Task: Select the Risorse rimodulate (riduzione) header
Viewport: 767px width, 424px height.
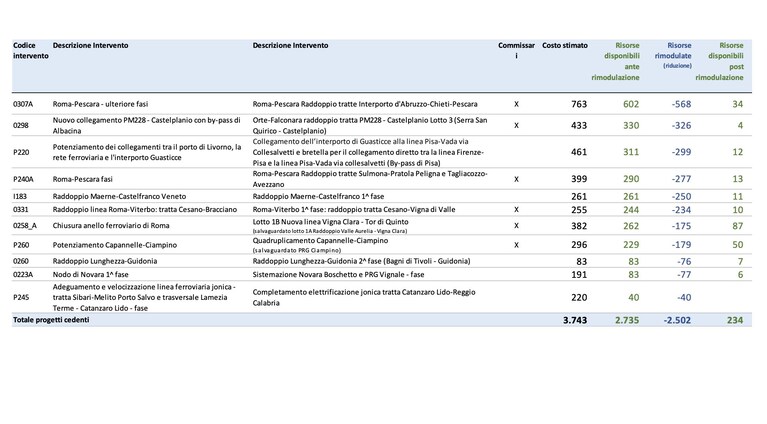Action: 673,55
